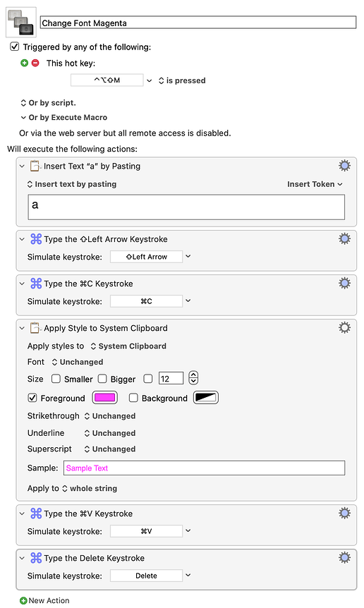This screenshot has height=608, width=364.
Task: Click the Change Font Magenta name field
Action: [198, 23]
